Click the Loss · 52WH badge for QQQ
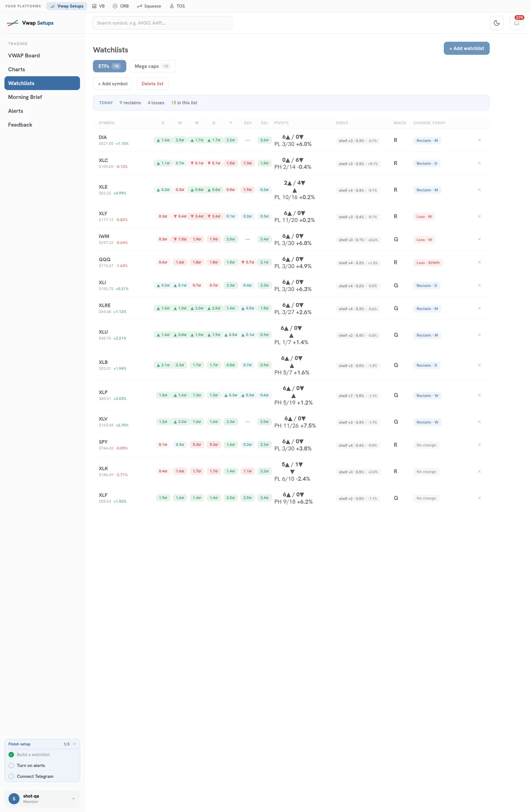Screen dimensions: 531x812 point(428,263)
